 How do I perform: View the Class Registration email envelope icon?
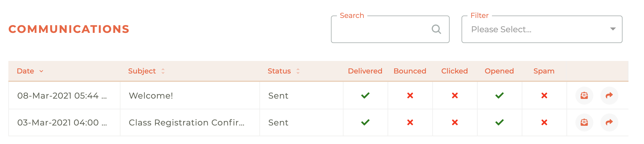[x=584, y=122]
